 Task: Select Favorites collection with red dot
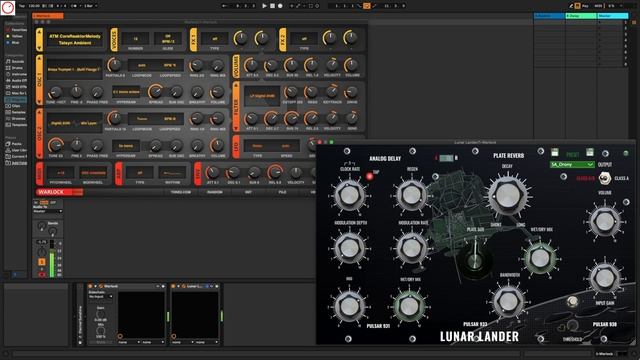pyautogui.click(x=16, y=30)
